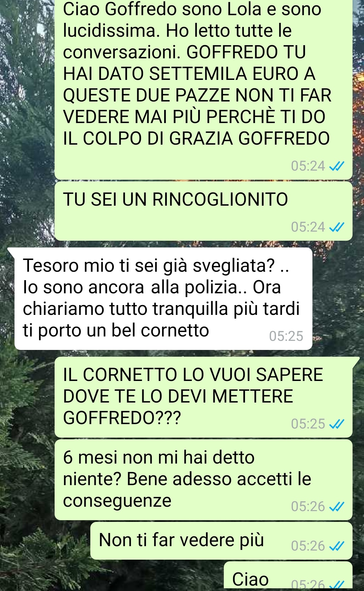Tap the text 'COLPO DI GRAZIA GOFFREDO'

[x=206, y=139]
